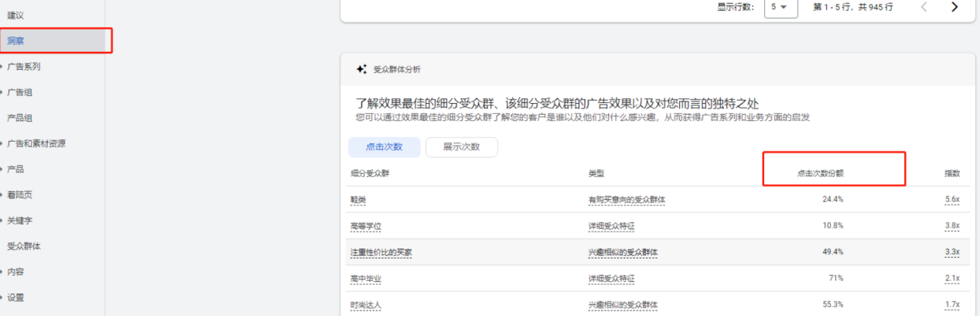Open the 高中毕业 audience segment
980x316 pixels.
point(366,279)
